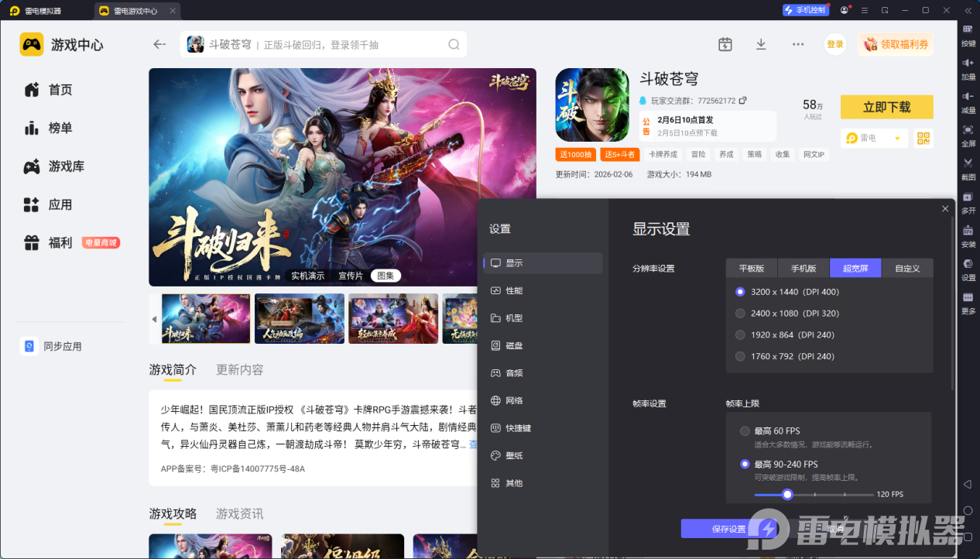This screenshot has width=980, height=559.
Task: Choose the 最高 90-240 FPS frame rate option
Action: (x=745, y=465)
